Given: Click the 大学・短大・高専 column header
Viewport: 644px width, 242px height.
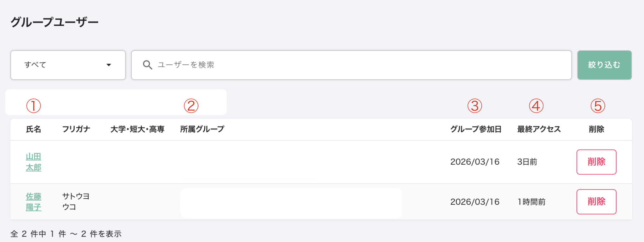Looking at the screenshot, I should 137,129.
